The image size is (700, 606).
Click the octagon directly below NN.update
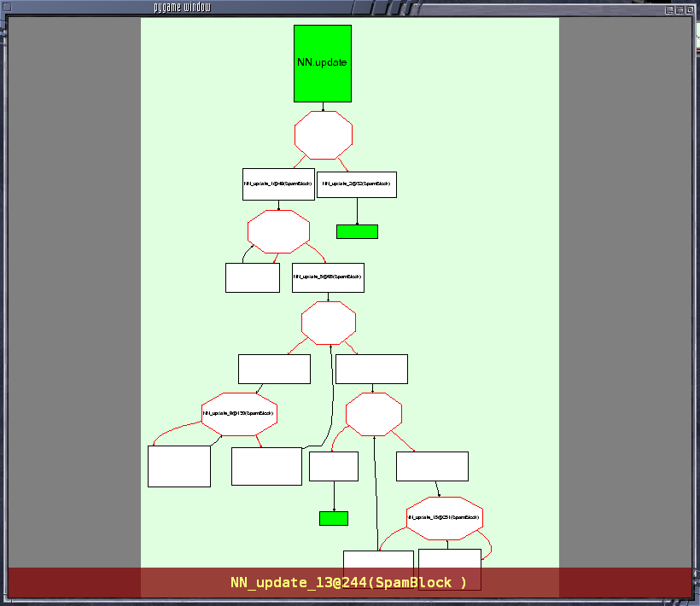324,135
